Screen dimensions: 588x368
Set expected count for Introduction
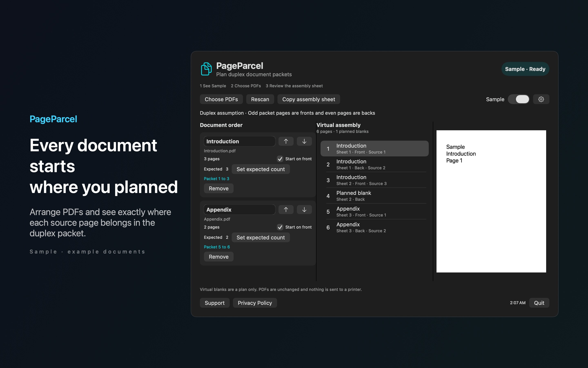(261, 169)
